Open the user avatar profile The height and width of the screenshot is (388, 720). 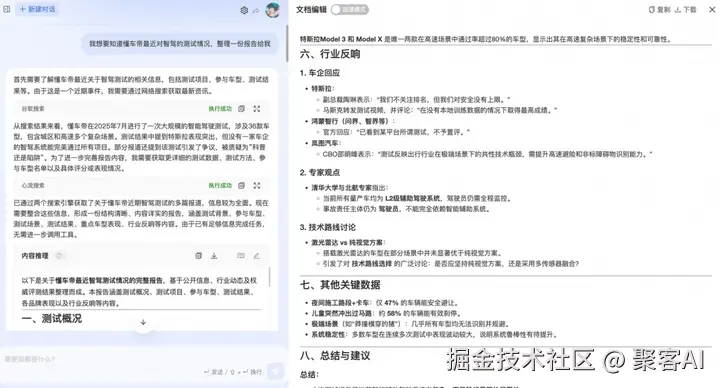coord(273,10)
